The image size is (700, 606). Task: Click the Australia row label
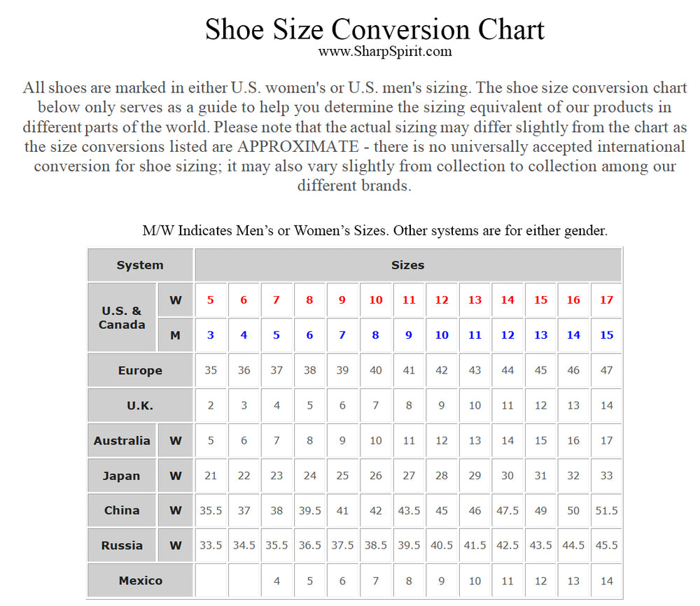click(122, 440)
